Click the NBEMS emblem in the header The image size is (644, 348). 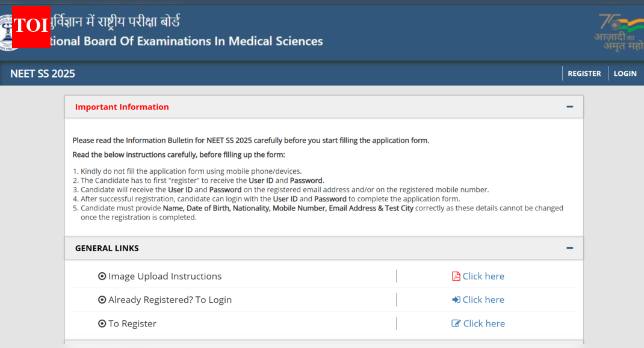point(5,33)
